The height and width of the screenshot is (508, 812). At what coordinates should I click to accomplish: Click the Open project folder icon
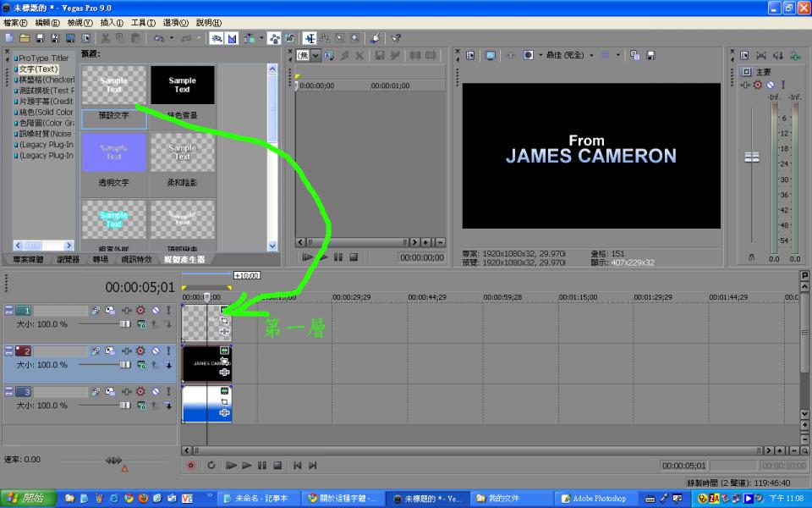[x=25, y=38]
